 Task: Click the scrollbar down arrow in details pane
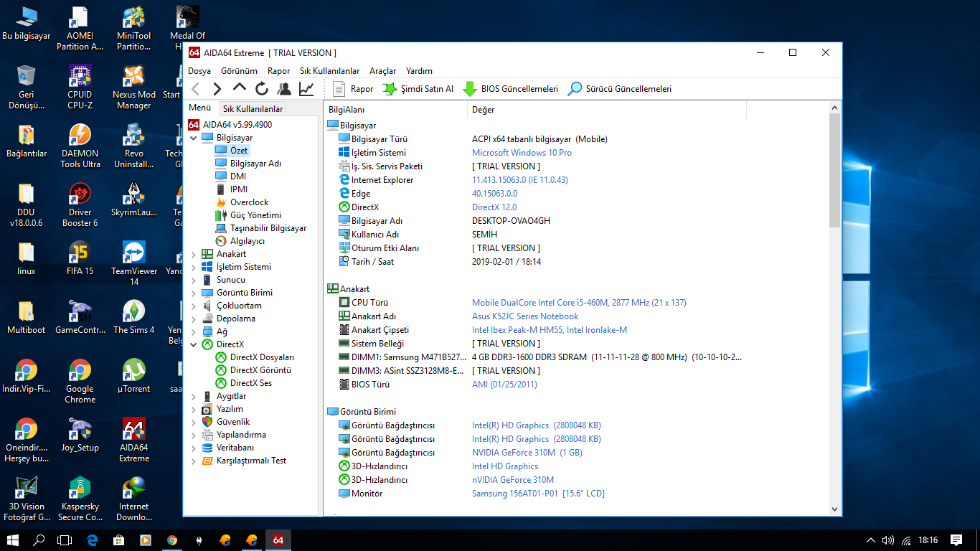pos(834,509)
